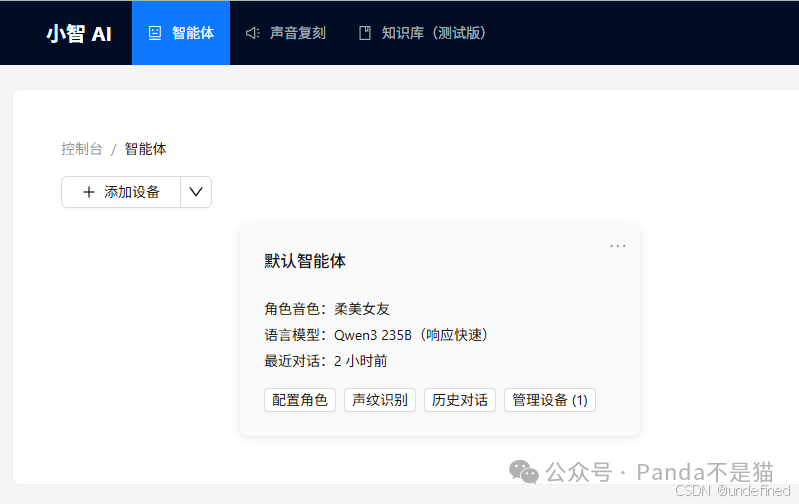Open 声纹识别 for the default agent
Image resolution: width=799 pixels, height=504 pixels.
380,400
